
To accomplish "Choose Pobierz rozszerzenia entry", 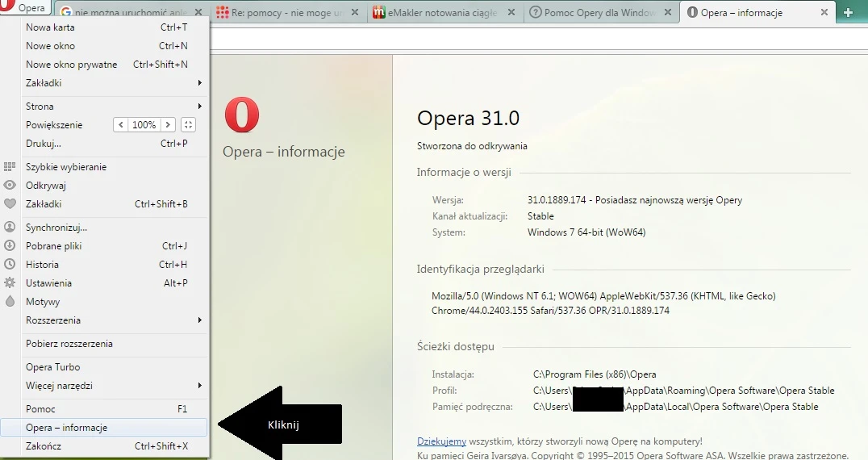I will pyautogui.click(x=105, y=343).
